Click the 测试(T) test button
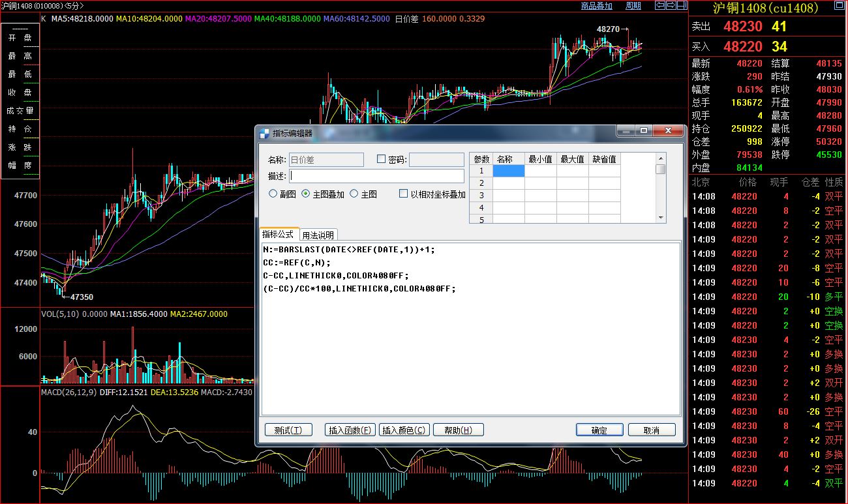 (288, 430)
